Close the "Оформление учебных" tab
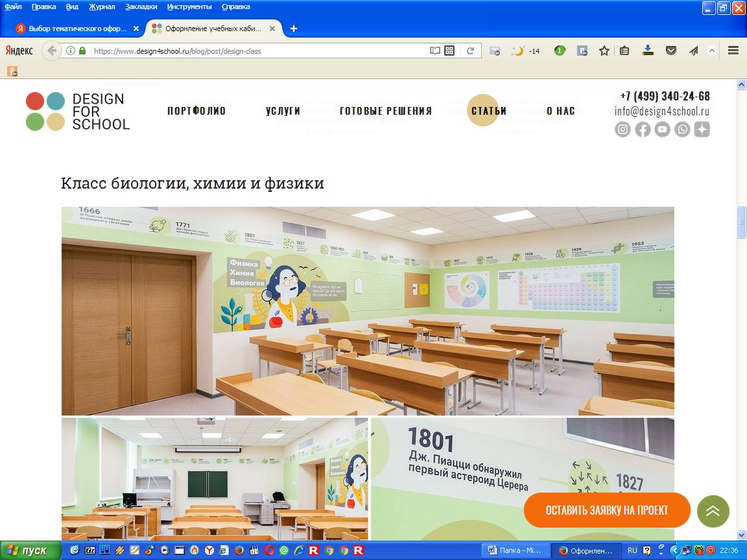747x560 pixels. tap(272, 29)
